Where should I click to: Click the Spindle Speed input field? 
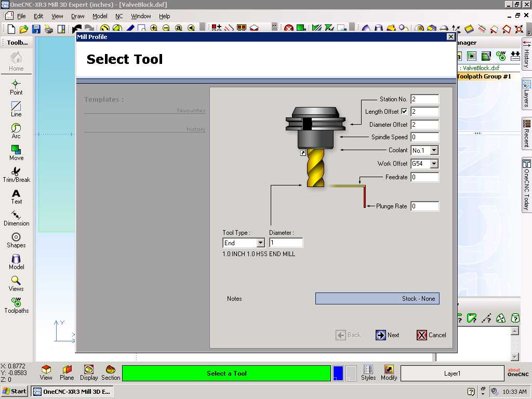[x=424, y=137]
